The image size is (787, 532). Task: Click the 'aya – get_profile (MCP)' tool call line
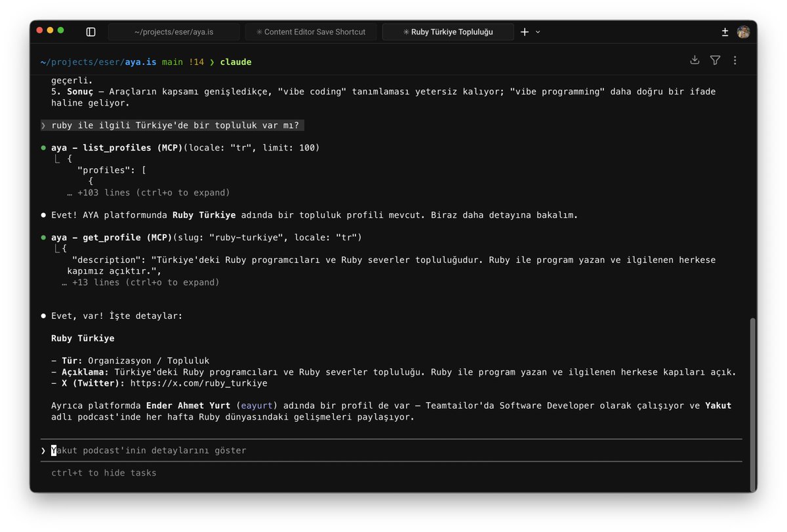point(207,237)
